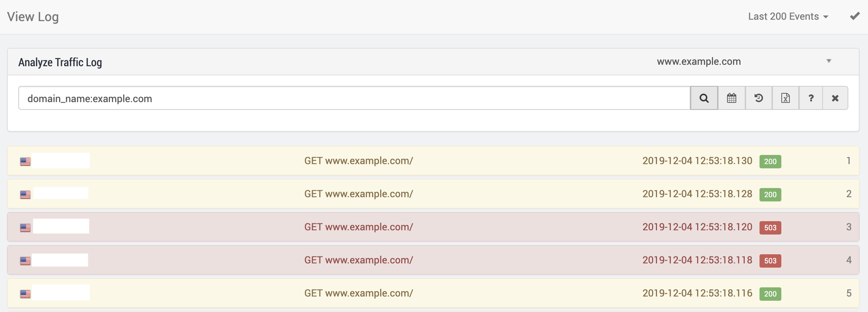The image size is (868, 312).
Task: Export log with the Excel file icon
Action: pos(785,98)
